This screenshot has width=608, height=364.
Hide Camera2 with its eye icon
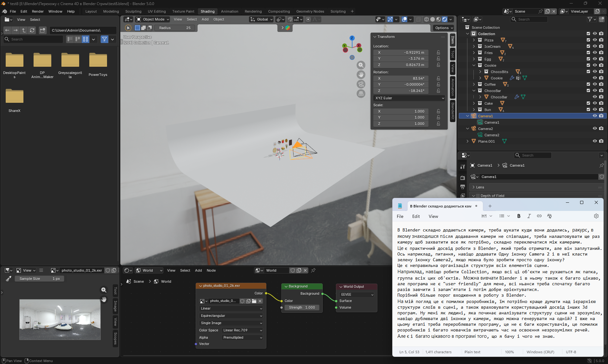[x=595, y=128]
